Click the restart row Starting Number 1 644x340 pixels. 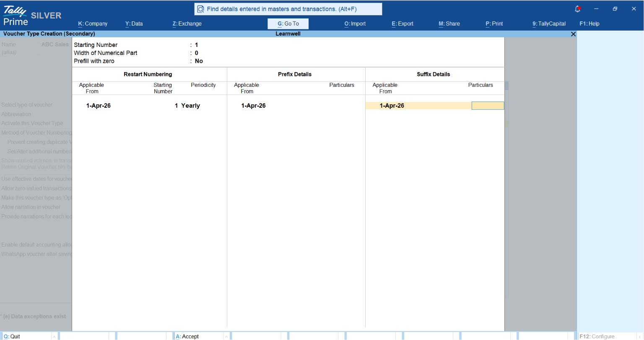tap(177, 106)
